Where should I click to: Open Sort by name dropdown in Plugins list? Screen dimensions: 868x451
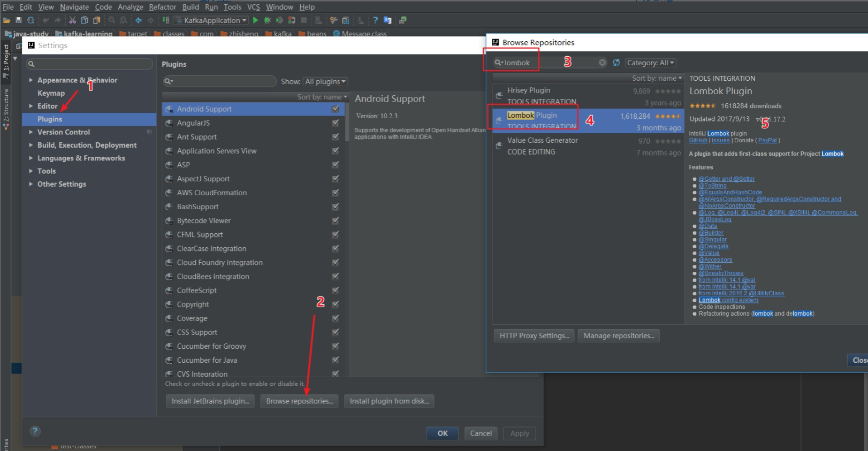[x=322, y=97]
